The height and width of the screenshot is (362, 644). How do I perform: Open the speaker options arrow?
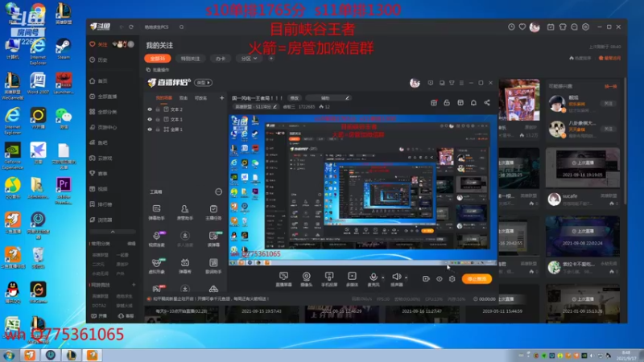[407, 278]
